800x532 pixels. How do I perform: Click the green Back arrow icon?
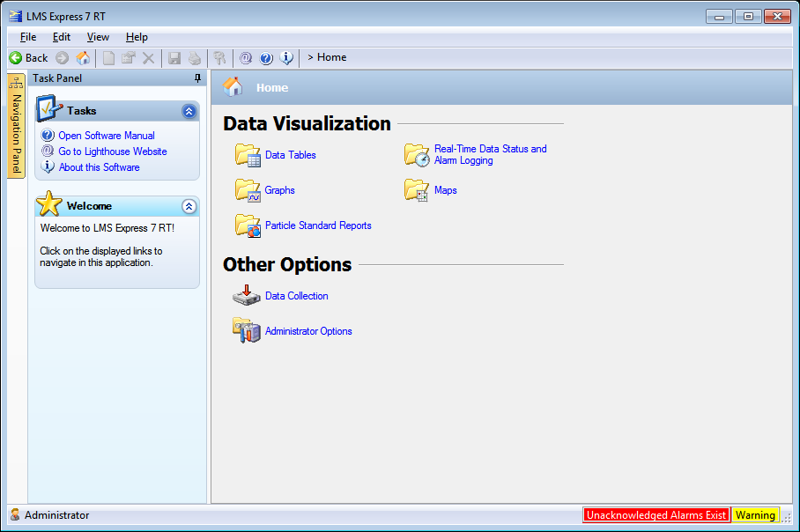tap(16, 57)
